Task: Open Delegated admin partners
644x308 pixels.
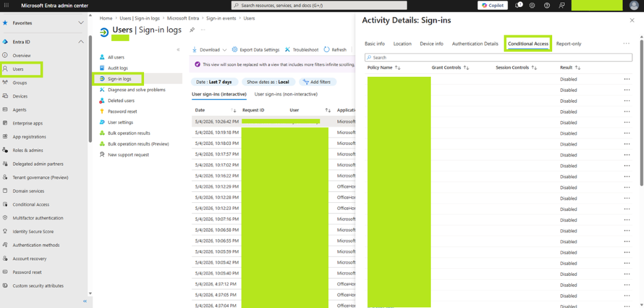Action: (38, 164)
